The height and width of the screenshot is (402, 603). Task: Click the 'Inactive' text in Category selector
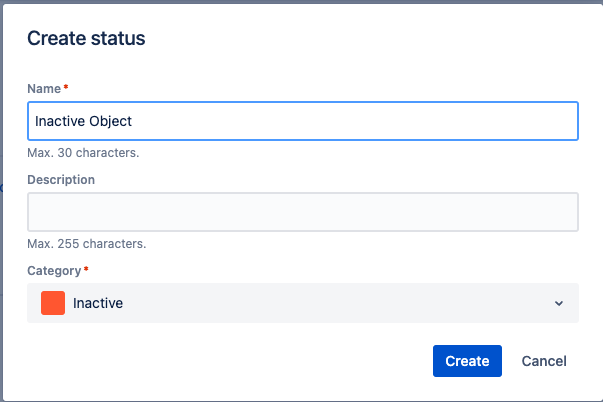[x=98, y=303]
